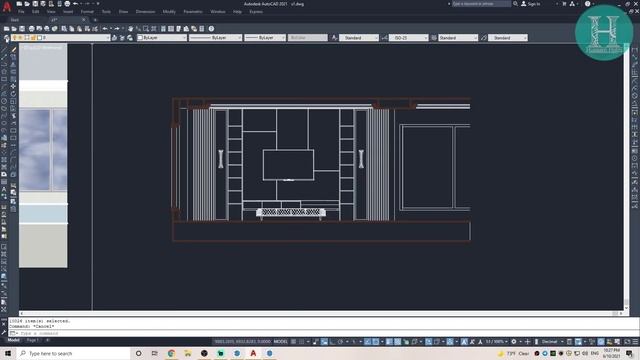Click layer color swatch in layer dropdown
The image size is (640, 360).
[x=40, y=38]
